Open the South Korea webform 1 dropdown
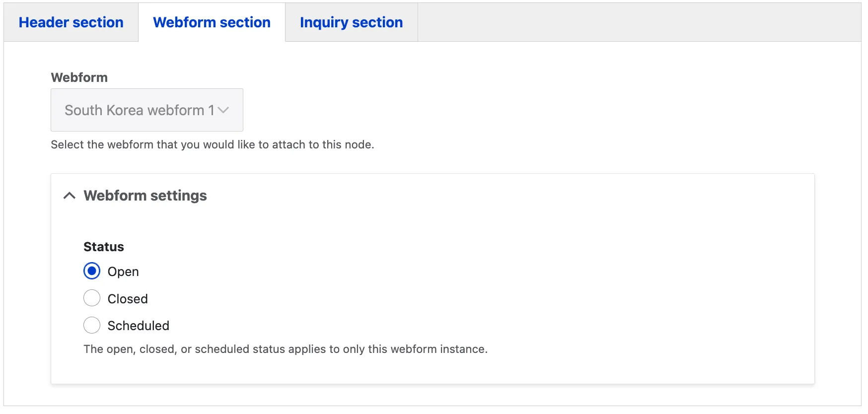Viewport: 868px width, 414px height. tap(146, 110)
